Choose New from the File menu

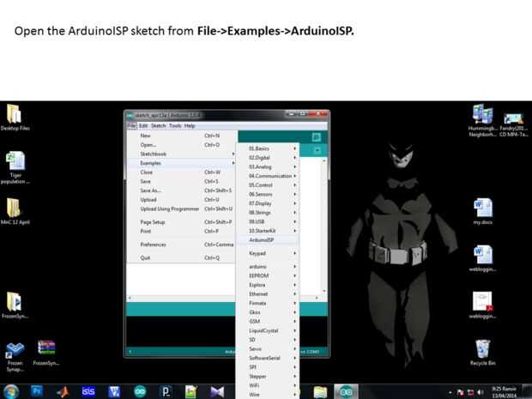(x=181, y=136)
